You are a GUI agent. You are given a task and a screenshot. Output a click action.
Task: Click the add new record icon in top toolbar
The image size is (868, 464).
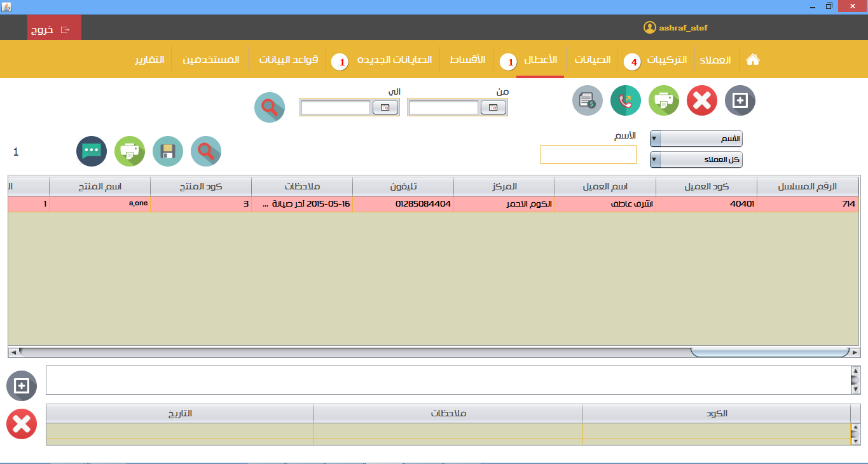pyautogui.click(x=740, y=100)
